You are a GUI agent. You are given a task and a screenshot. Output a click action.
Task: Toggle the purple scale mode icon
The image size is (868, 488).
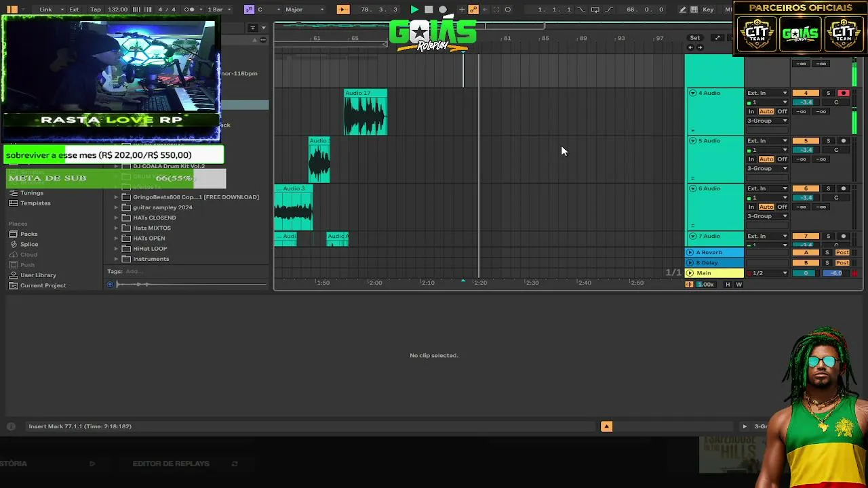pos(249,9)
